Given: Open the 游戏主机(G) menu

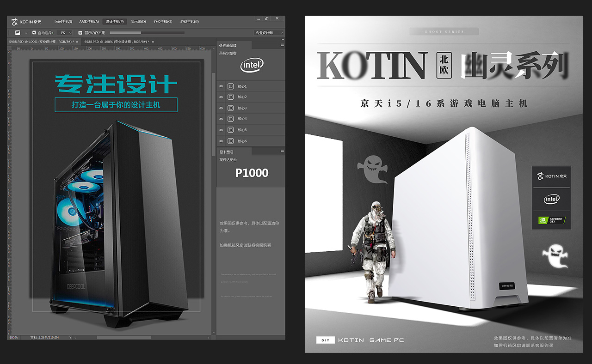Looking at the screenshot, I should pos(189,22).
